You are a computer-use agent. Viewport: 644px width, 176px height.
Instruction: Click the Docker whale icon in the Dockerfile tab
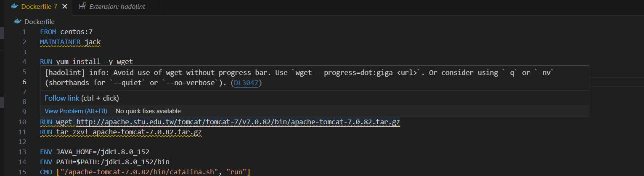[x=14, y=6]
